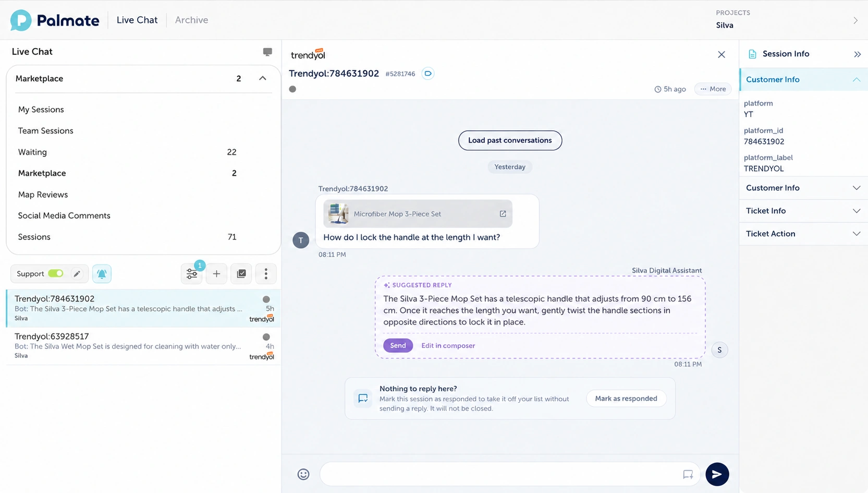Open the Trendyol:784631902 session row
Screen dimensions: 868x493
click(x=143, y=308)
